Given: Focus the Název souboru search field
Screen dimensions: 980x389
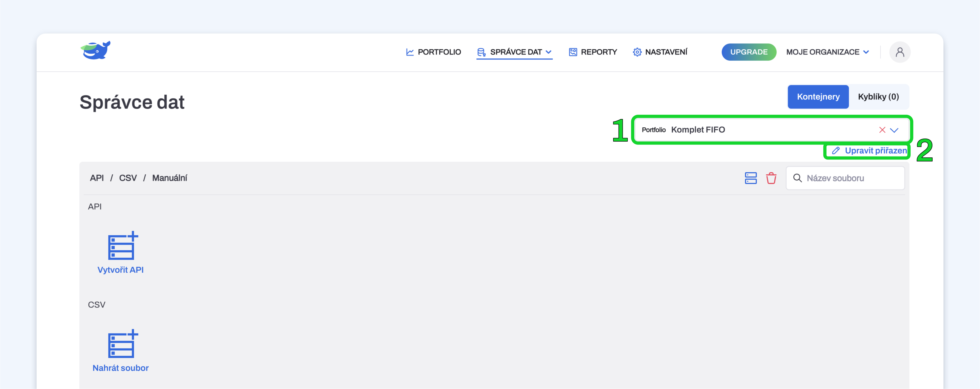Looking at the screenshot, I should pos(845,178).
